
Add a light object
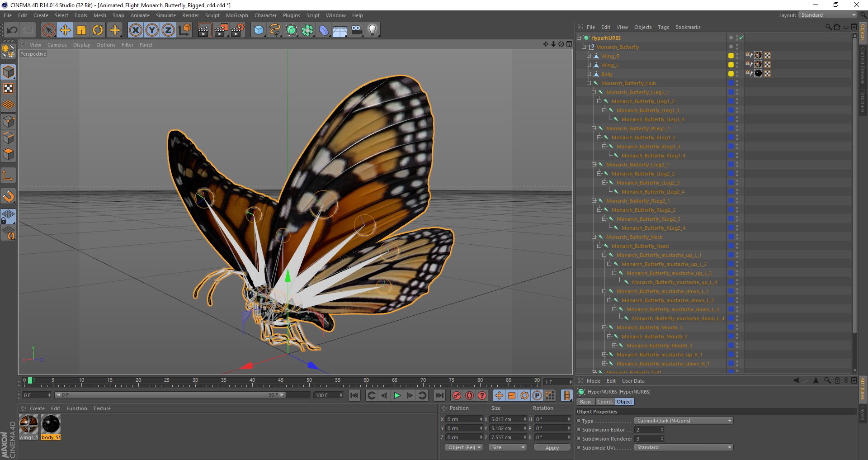[x=373, y=30]
